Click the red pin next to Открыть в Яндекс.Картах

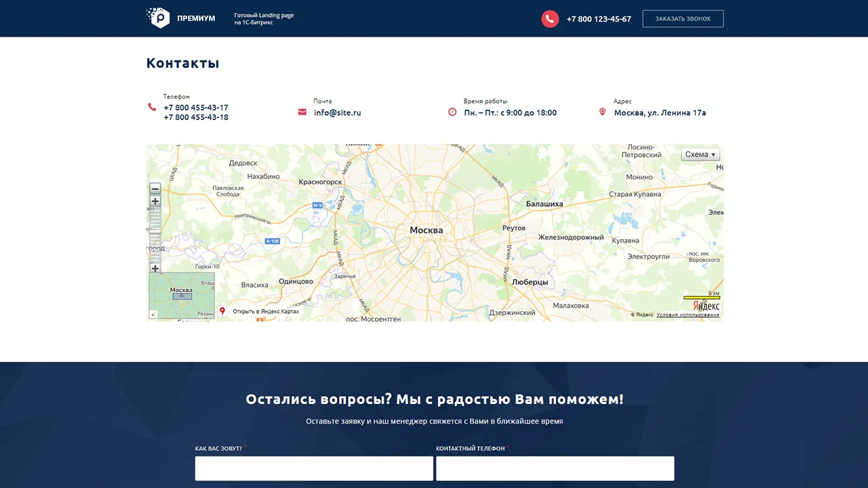[222, 311]
